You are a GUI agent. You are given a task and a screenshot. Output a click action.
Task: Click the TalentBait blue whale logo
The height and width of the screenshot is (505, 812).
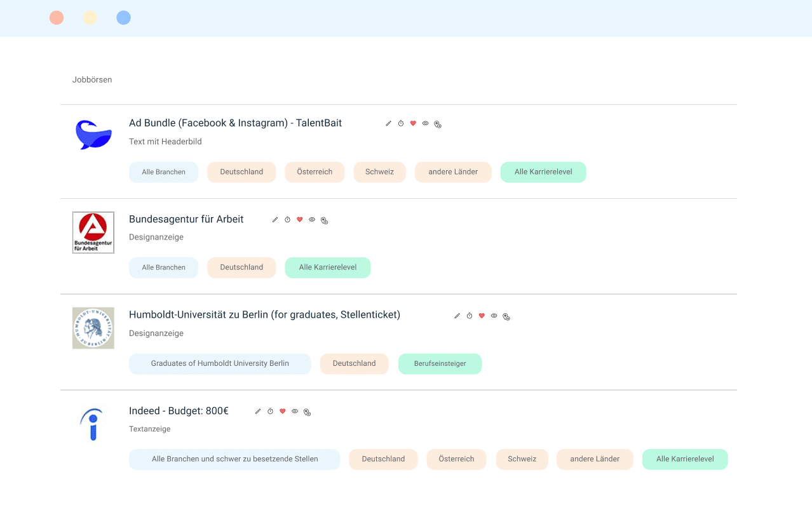tap(93, 135)
